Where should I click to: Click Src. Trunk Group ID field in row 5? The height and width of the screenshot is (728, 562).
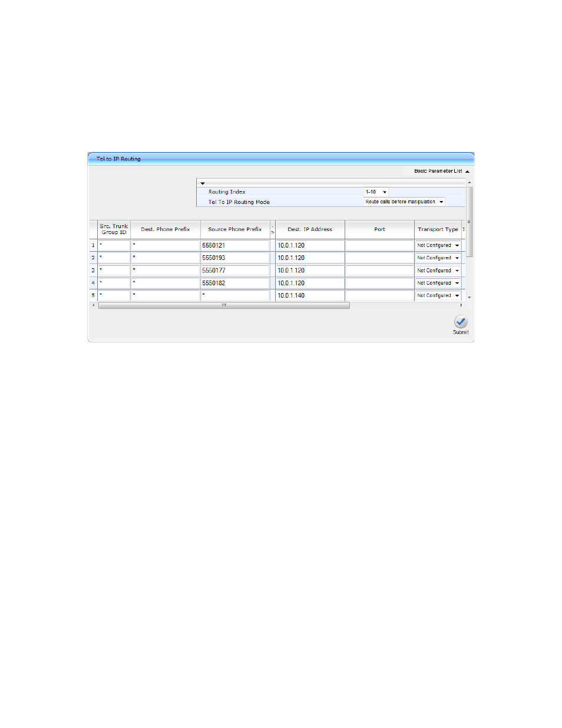tap(114, 295)
